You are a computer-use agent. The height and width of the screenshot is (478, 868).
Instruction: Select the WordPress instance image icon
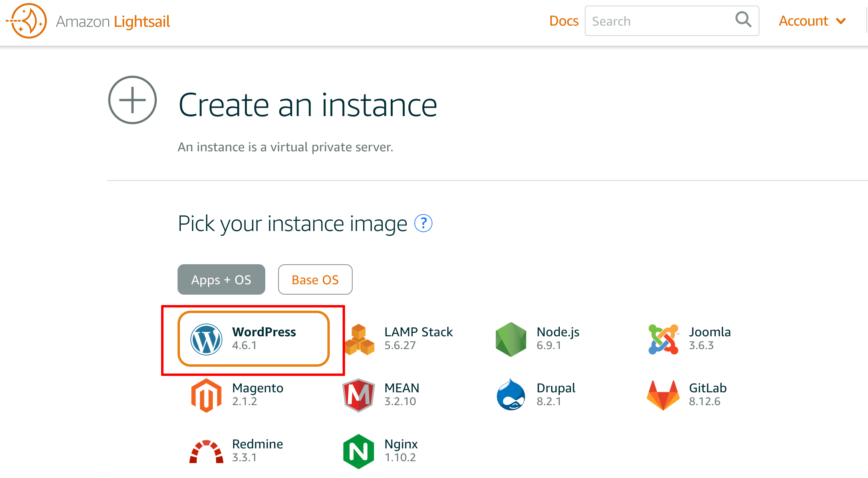coord(206,339)
